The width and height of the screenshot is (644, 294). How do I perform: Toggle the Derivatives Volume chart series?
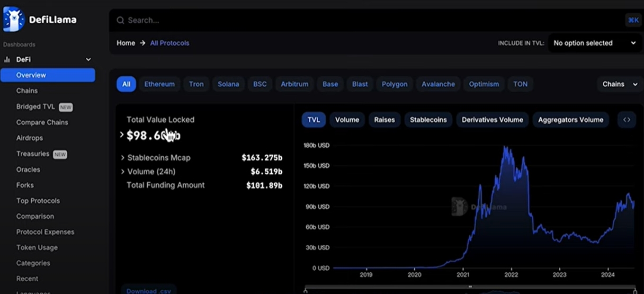point(493,120)
